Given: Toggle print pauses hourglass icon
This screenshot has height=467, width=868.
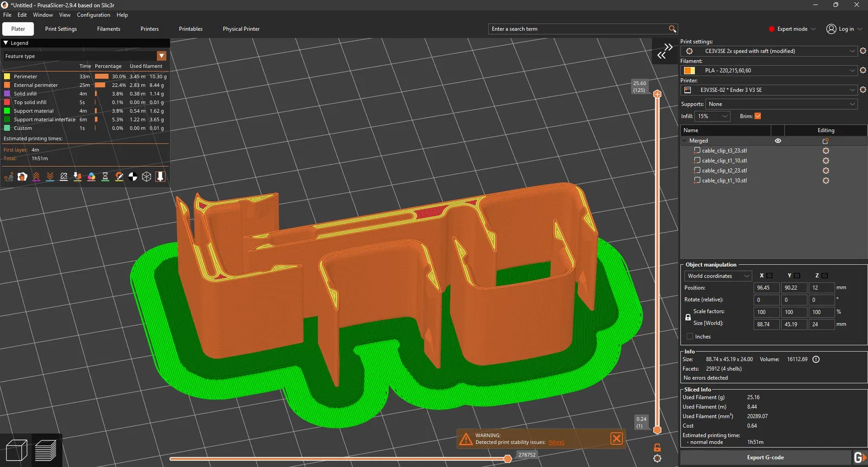Looking at the screenshot, I should pyautogui.click(x=105, y=176).
